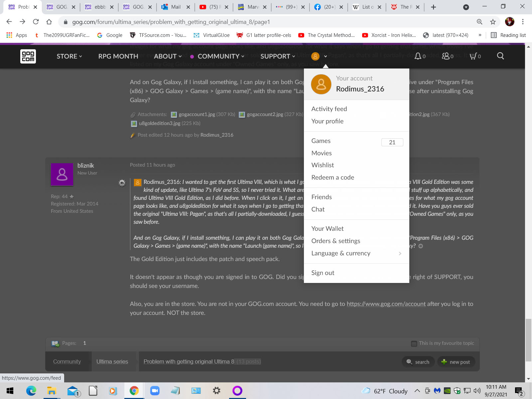The height and width of the screenshot is (399, 532).
Task: Click the page vertical scrollbar thumb
Action: pos(528,340)
